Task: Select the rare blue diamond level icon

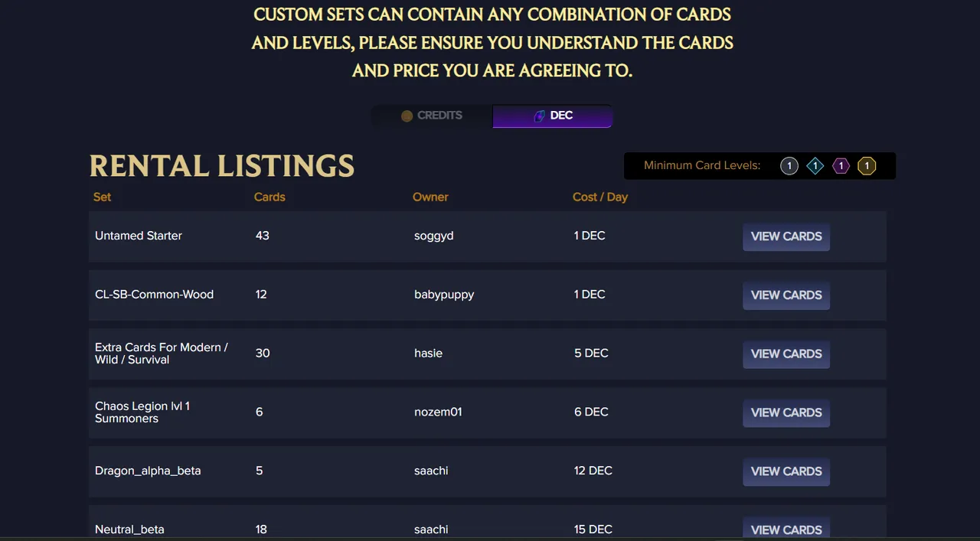Action: tap(815, 166)
